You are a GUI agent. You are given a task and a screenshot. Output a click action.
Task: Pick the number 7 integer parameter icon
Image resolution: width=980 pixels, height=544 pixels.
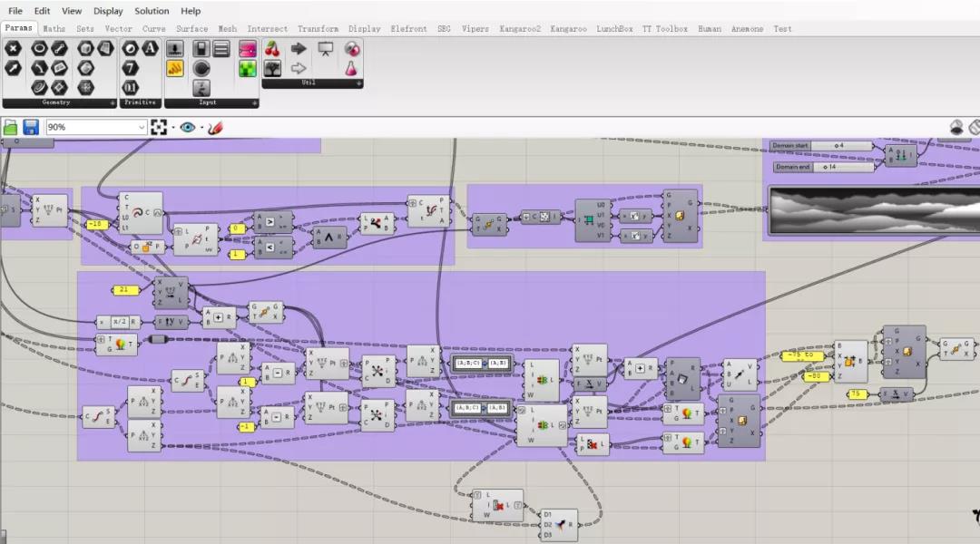point(131,68)
